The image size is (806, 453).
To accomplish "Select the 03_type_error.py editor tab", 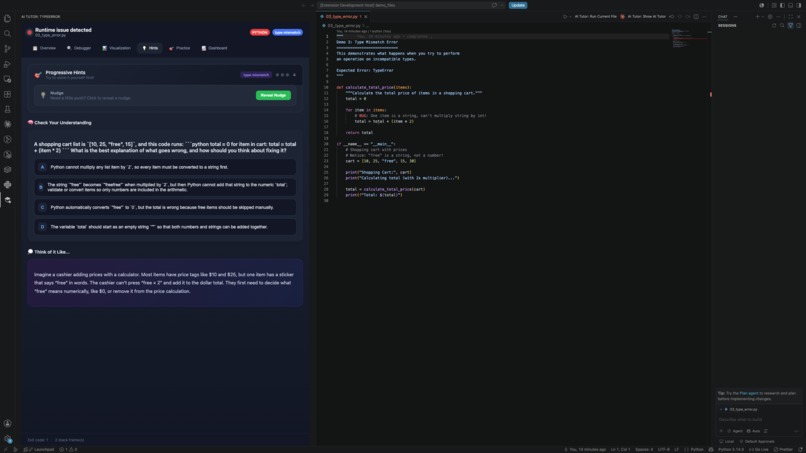I will click(x=341, y=16).
